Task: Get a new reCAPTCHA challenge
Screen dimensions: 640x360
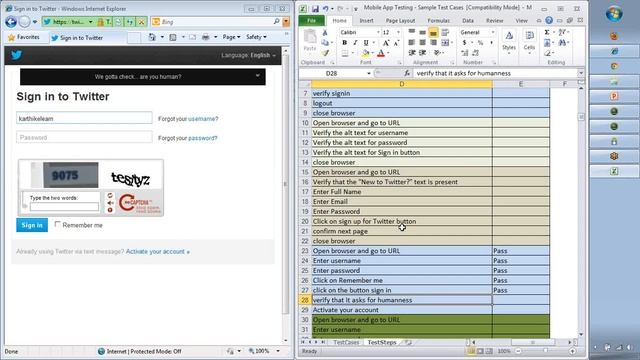Action: point(110,196)
